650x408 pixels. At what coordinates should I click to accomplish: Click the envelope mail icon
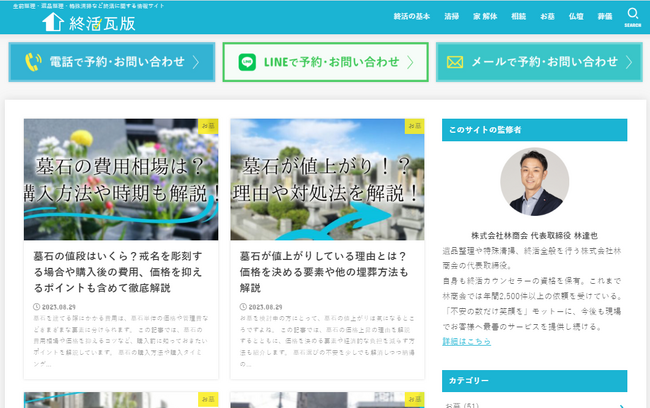455,62
